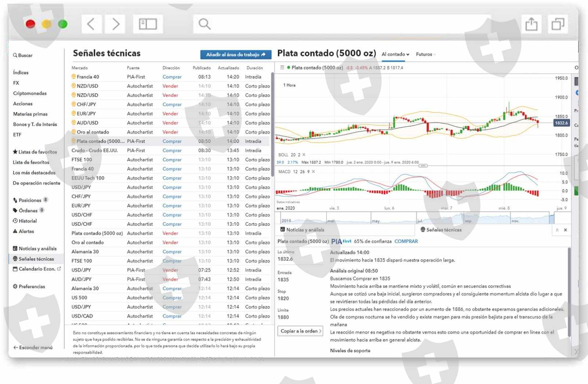Remove the MACD indicator with its X
This screenshot has width=588, height=384.
click(313, 172)
